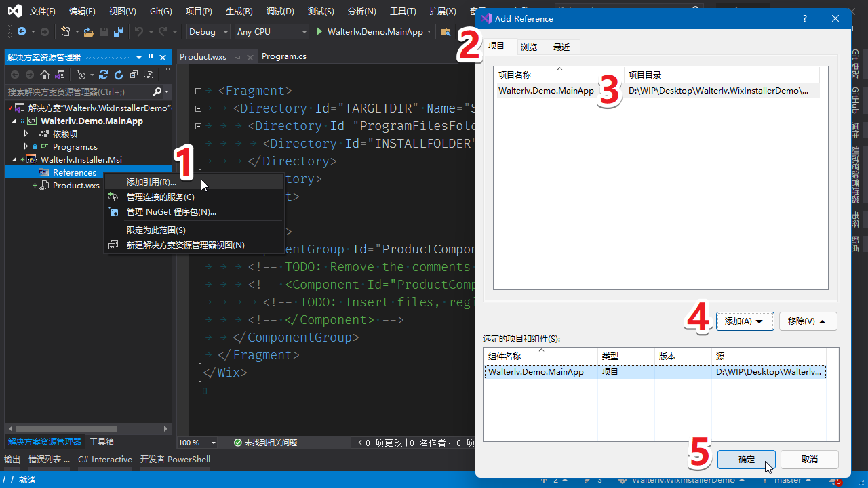Collapse the Walterlv.Demo.MainApp project node

[x=14, y=121]
